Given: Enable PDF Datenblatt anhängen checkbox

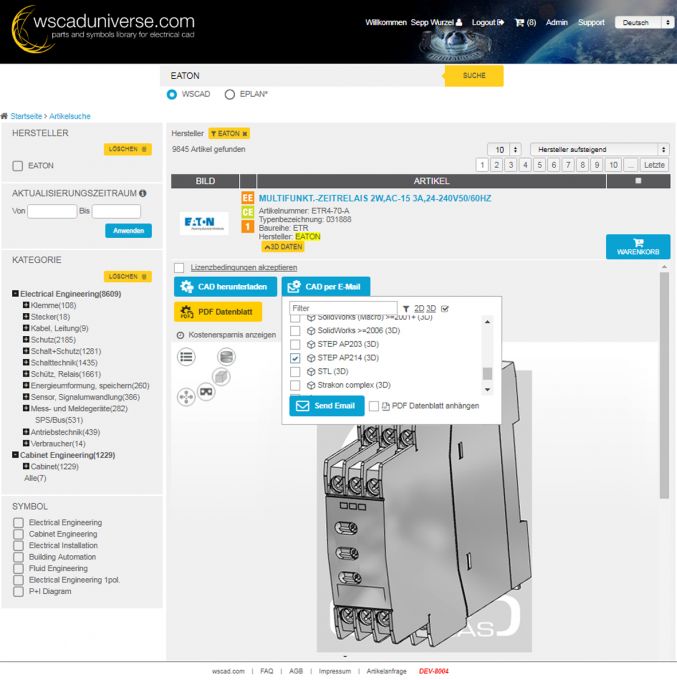Looking at the screenshot, I should 373,406.
